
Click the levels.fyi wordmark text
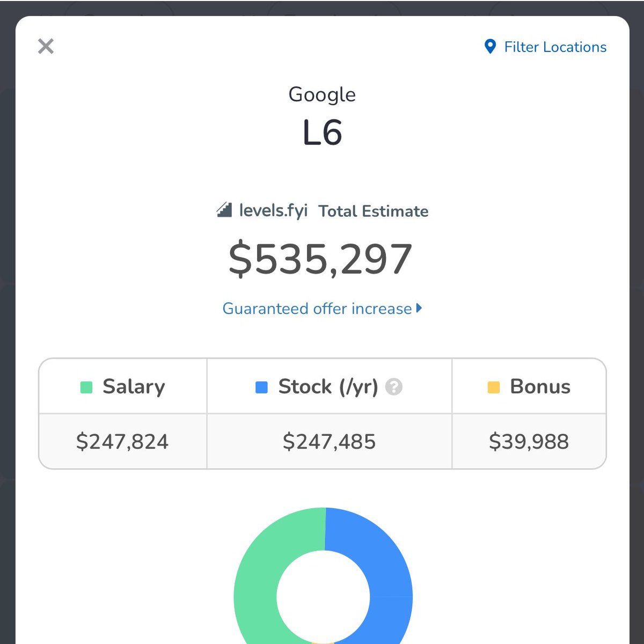pos(274,210)
